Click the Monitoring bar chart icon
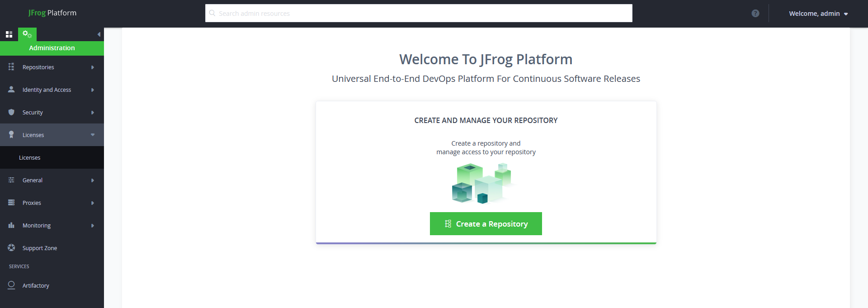The width and height of the screenshot is (868, 308). coord(11,225)
